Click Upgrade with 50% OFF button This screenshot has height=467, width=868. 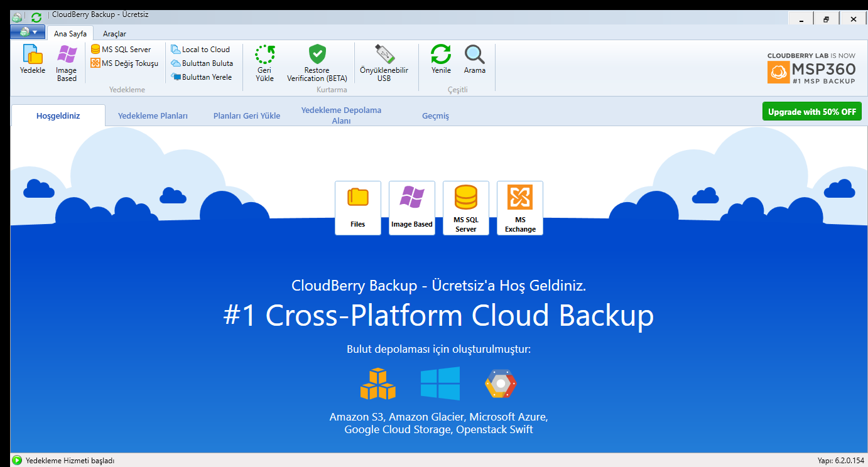point(812,112)
